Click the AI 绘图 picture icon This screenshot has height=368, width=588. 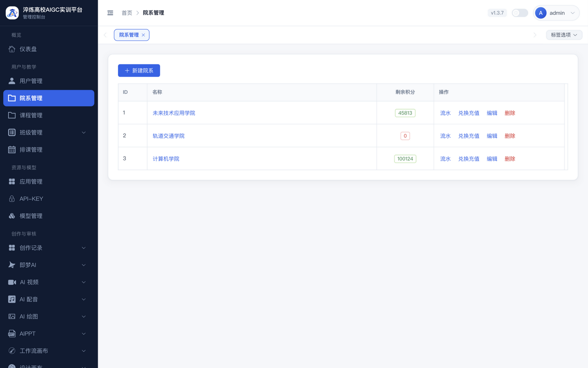click(x=12, y=316)
